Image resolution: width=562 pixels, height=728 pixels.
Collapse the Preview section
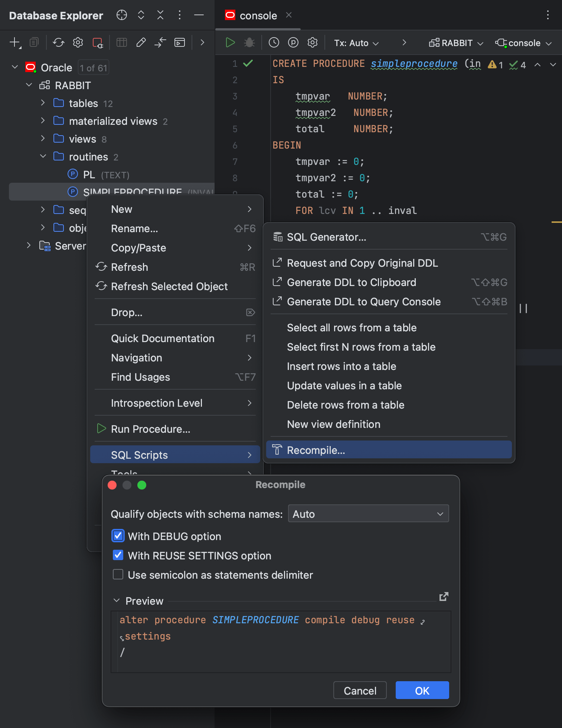coord(117,601)
